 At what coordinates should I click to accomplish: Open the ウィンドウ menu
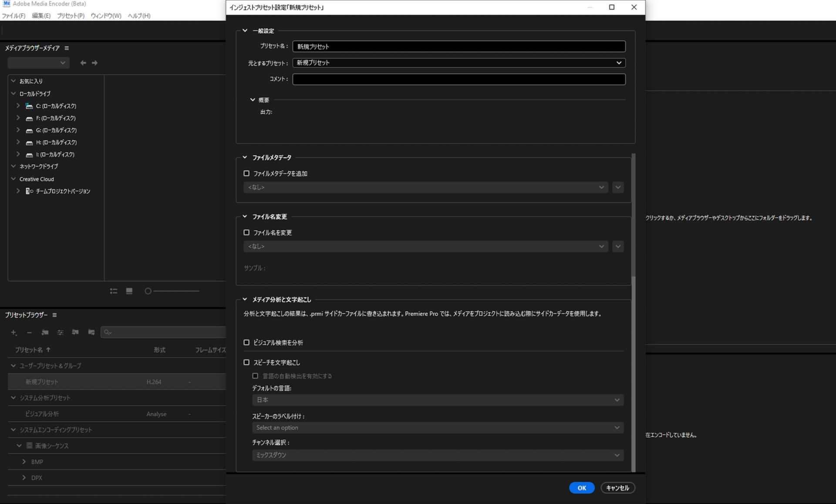click(x=106, y=15)
